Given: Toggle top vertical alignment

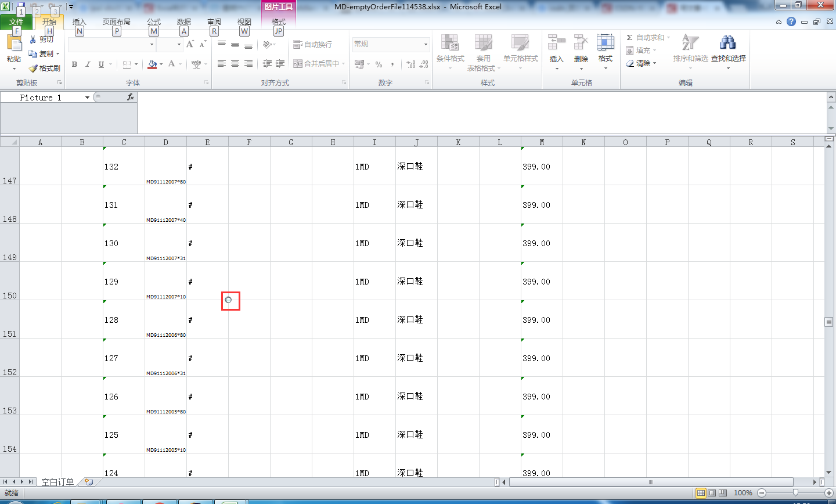Looking at the screenshot, I should pyautogui.click(x=222, y=44).
